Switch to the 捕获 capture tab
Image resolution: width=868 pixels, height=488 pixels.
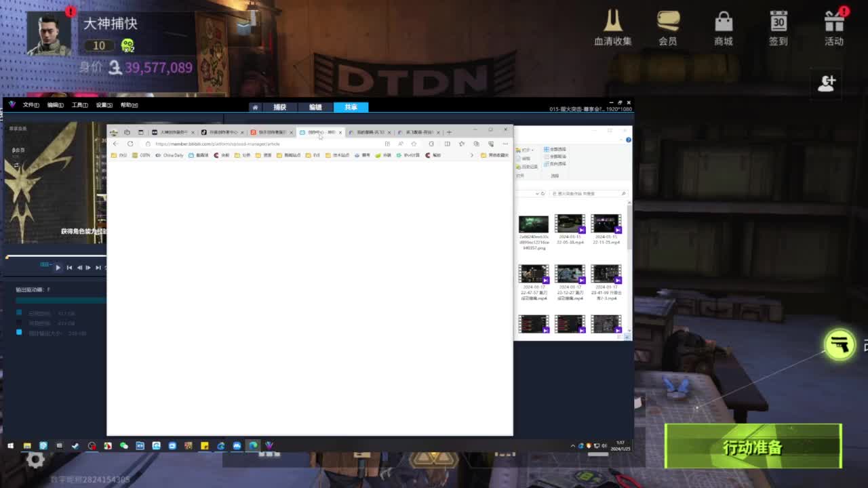pos(280,107)
